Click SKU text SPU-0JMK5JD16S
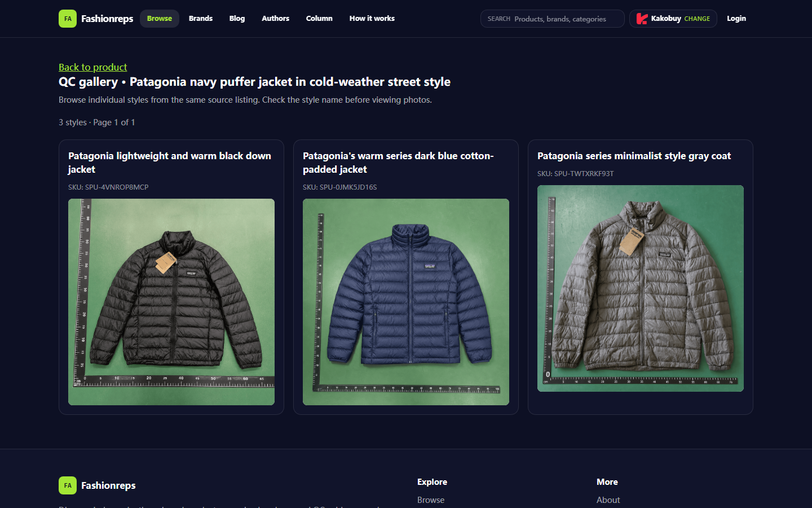This screenshot has width=812, height=508. 340,187
